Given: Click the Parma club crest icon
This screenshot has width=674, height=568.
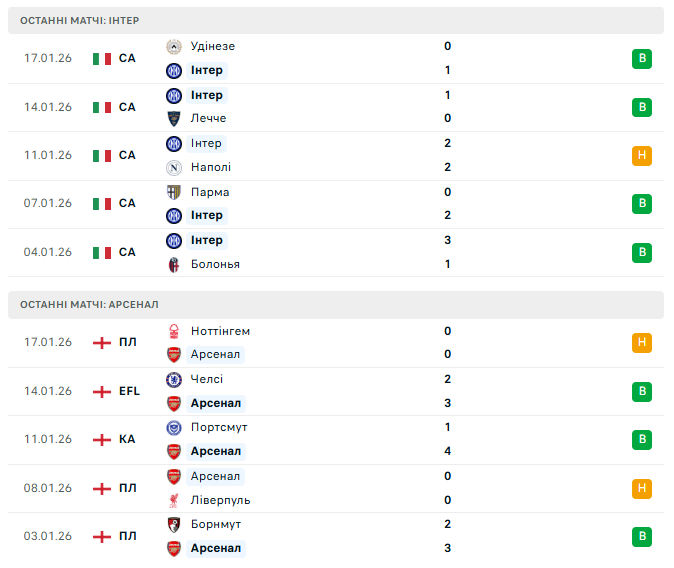Looking at the screenshot, I should pyautogui.click(x=174, y=192).
